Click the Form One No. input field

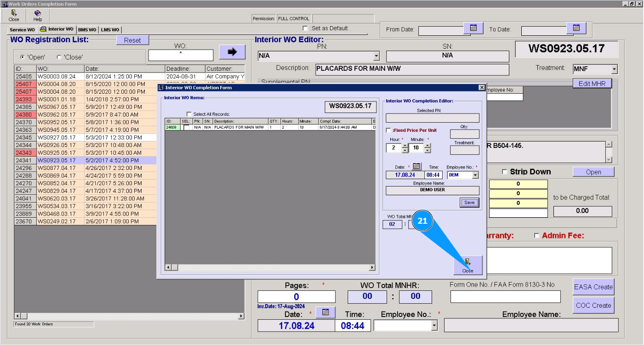coord(506,297)
